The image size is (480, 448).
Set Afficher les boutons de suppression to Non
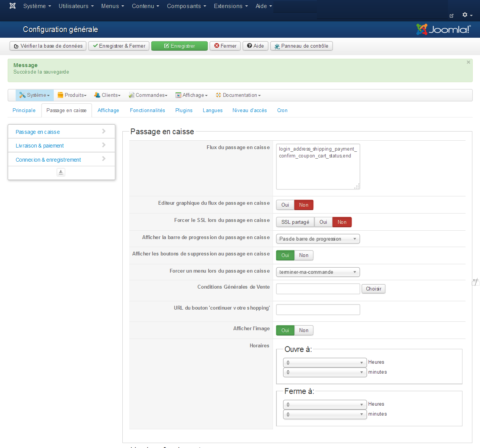tap(304, 255)
